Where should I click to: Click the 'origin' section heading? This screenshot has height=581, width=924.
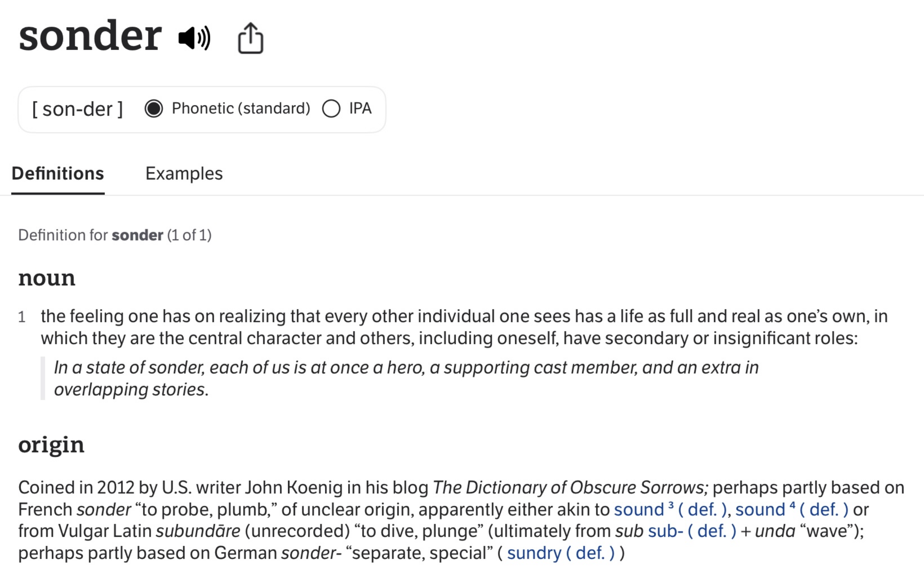coord(51,445)
